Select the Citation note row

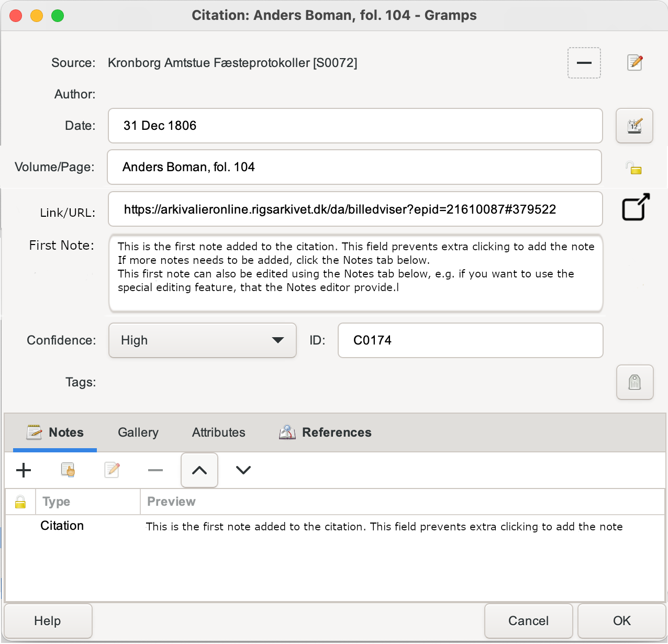335,526
